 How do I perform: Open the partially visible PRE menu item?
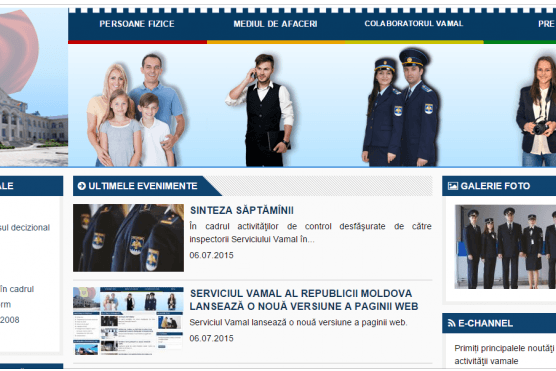tap(546, 24)
